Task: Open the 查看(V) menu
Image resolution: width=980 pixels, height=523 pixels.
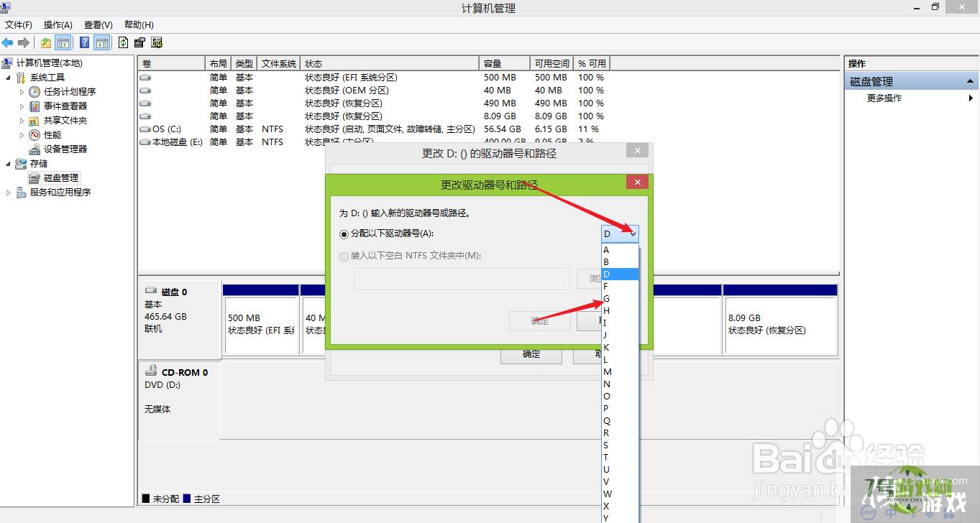Action: (98, 25)
